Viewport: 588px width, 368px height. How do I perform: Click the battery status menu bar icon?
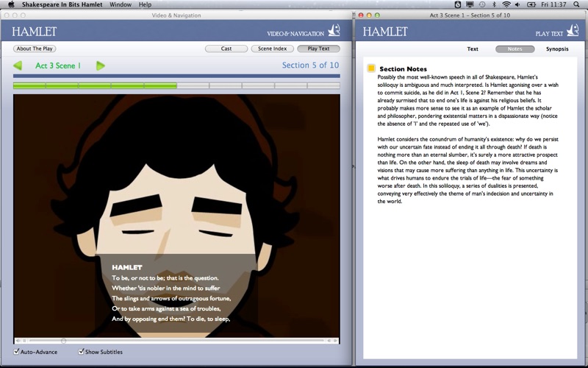531,4
